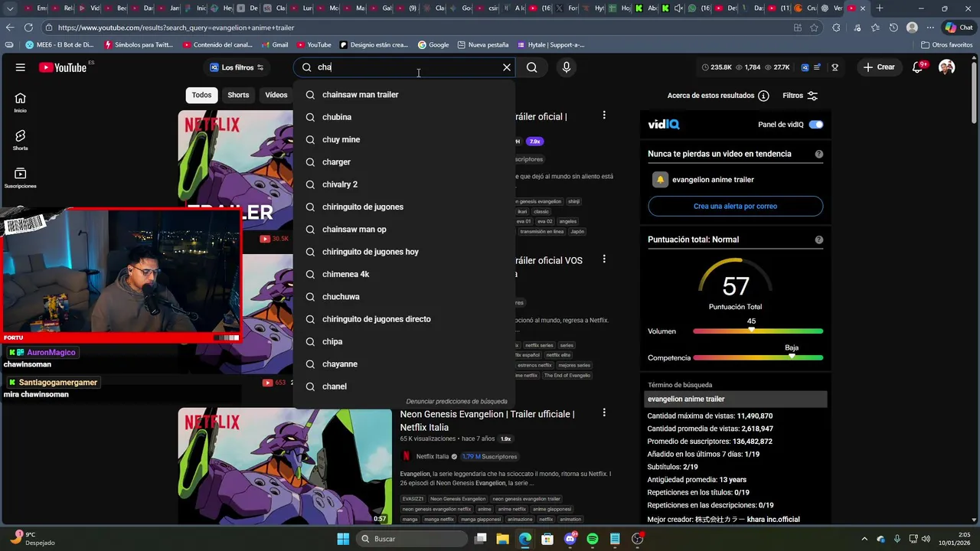Open Spotify from the taskbar
The width and height of the screenshot is (980, 551).
tap(593, 539)
